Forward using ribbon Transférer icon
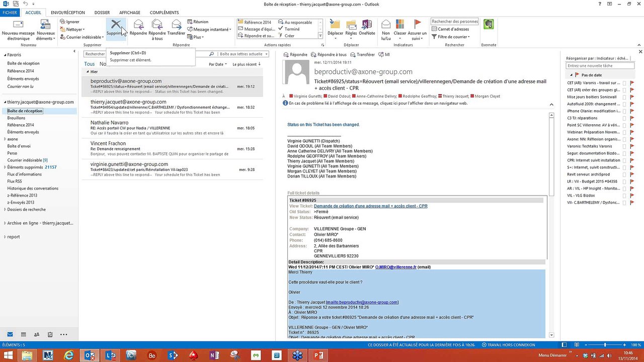This screenshot has height=362, width=644. pos(176,25)
